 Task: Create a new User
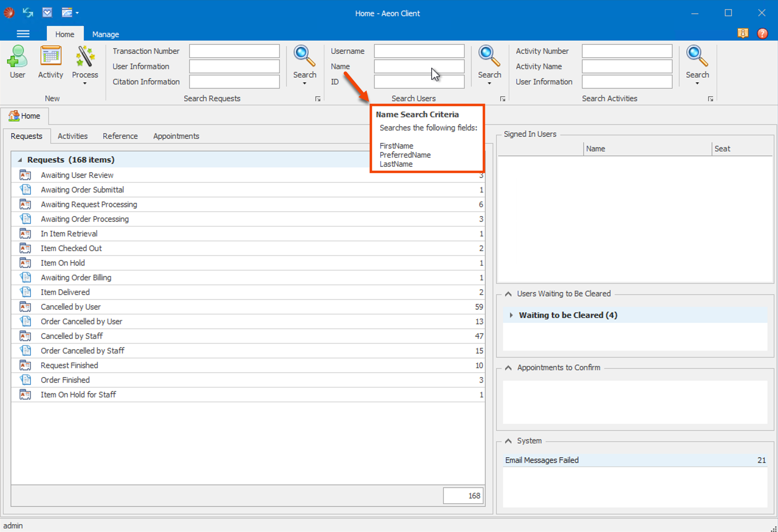17,62
